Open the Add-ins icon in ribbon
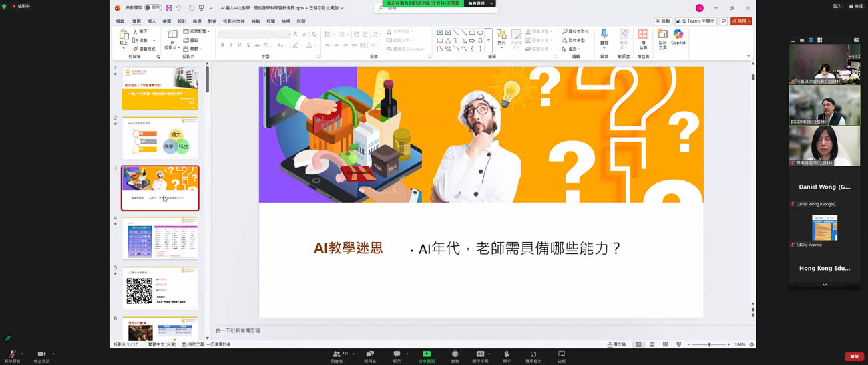This screenshot has width=868, height=365. click(643, 38)
